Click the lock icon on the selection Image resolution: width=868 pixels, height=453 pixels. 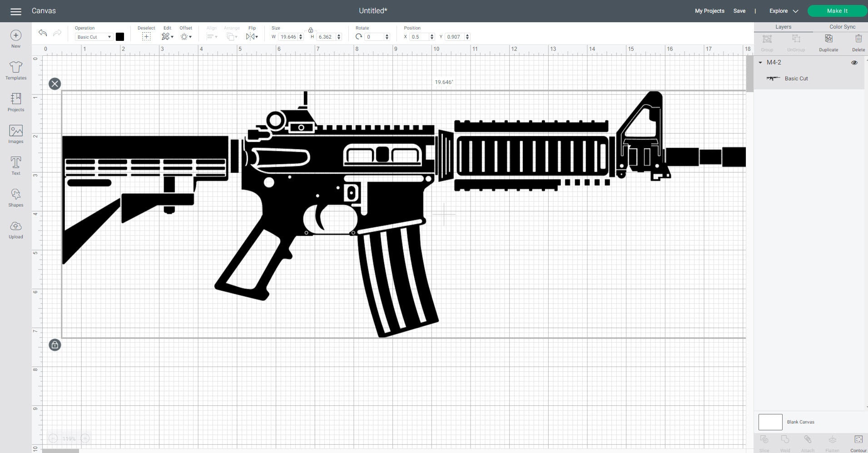pyautogui.click(x=55, y=345)
